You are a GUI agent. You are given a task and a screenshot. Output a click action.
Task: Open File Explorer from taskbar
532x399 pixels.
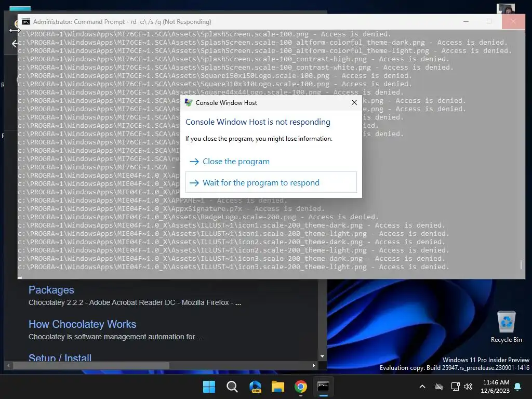278,387
